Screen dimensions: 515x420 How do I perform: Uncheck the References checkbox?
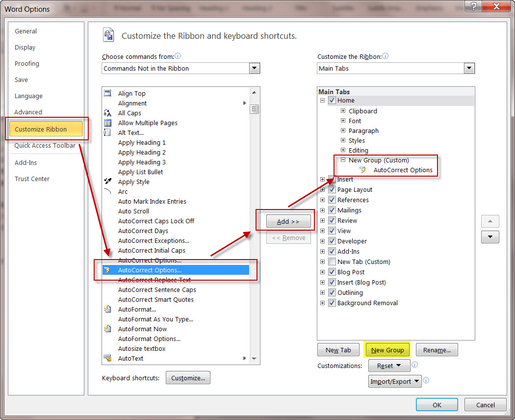[x=332, y=200]
